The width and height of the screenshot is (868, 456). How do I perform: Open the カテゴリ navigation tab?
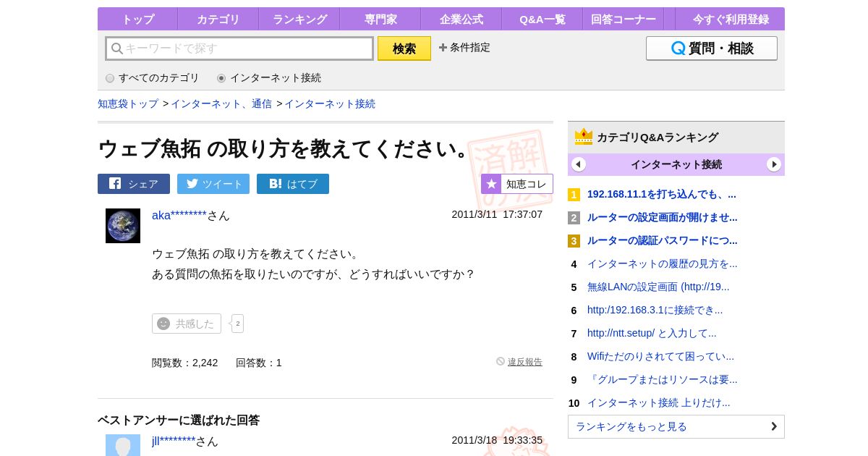click(218, 19)
